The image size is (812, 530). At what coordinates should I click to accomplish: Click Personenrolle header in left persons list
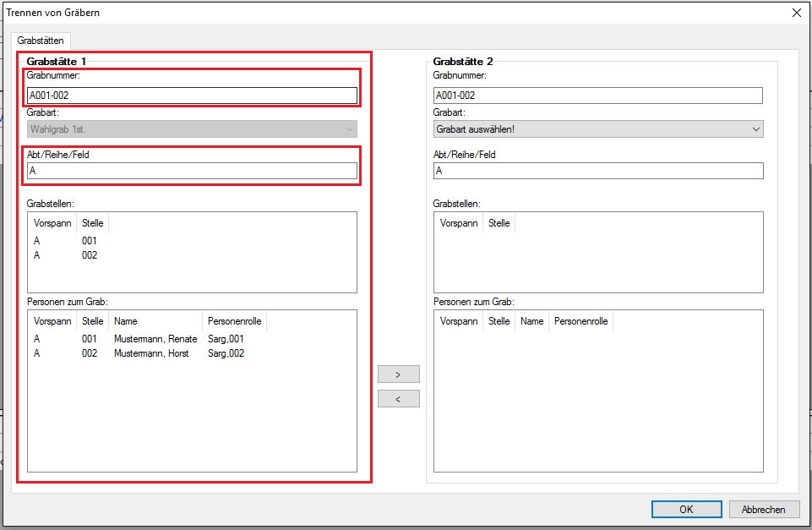pos(234,321)
